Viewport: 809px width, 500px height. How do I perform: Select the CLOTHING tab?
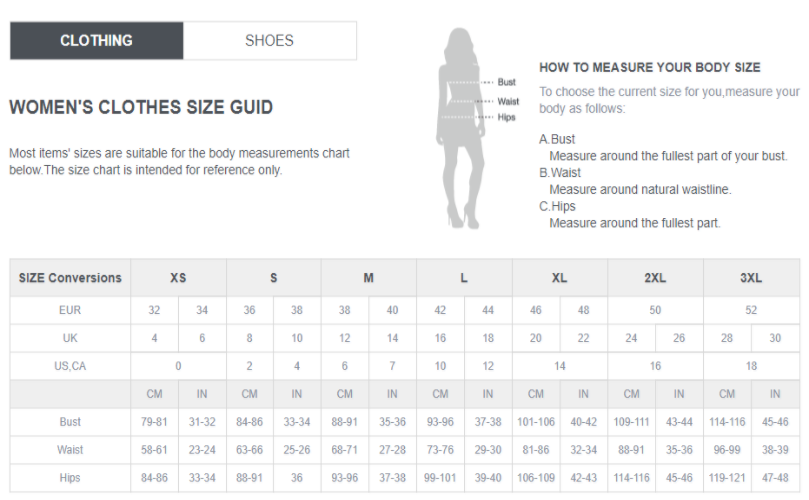(96, 40)
